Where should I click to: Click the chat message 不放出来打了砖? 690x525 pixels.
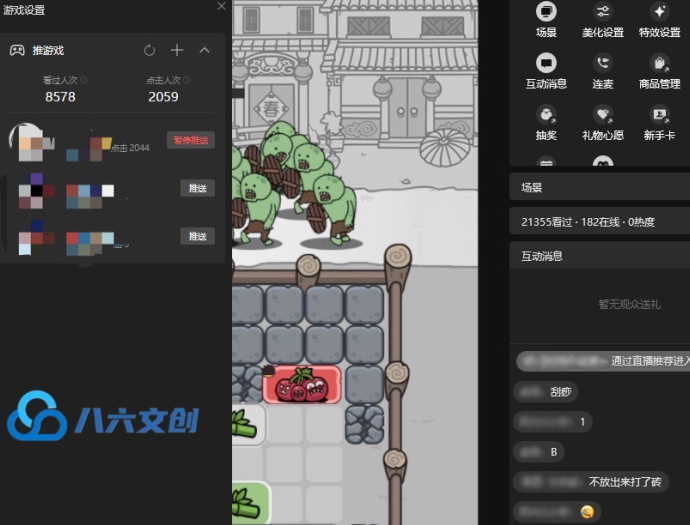click(591, 482)
